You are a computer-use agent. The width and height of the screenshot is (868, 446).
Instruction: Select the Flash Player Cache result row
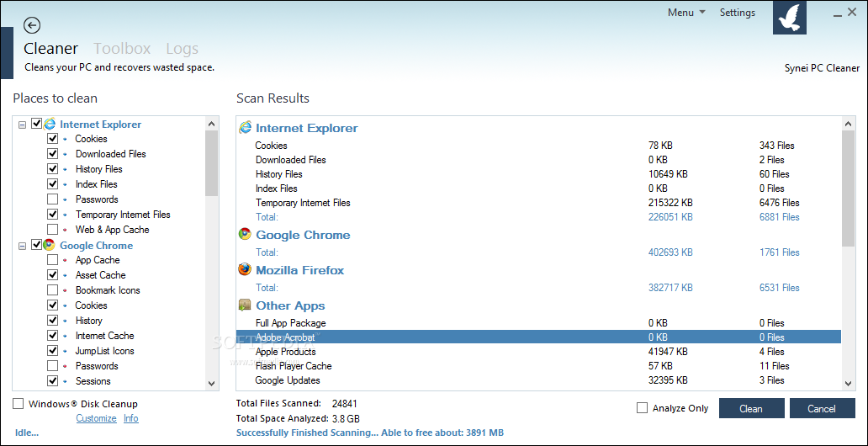tap(538, 366)
